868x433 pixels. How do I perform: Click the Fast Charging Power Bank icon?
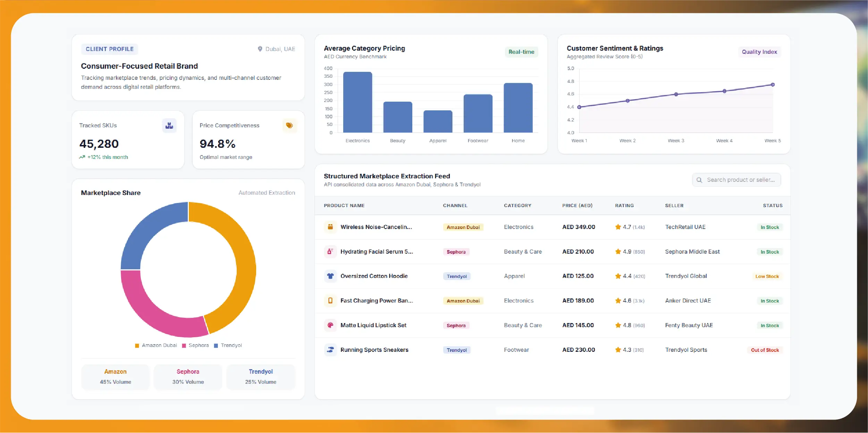coord(330,301)
